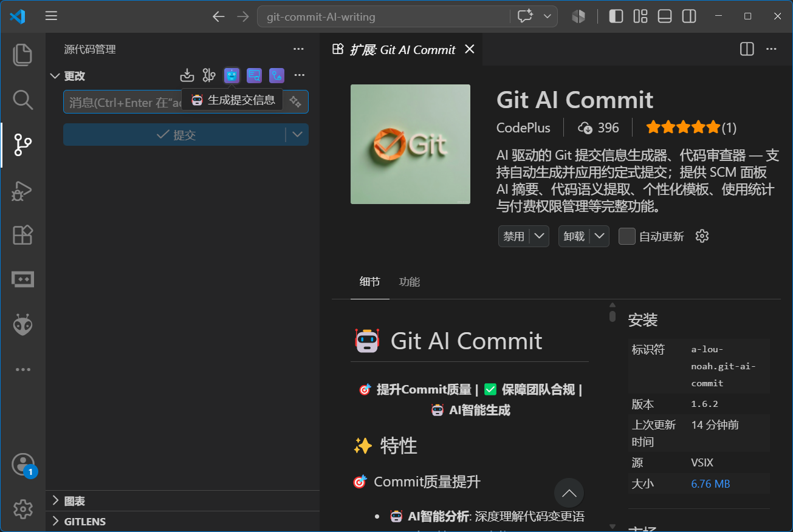Click the scroll-to-top arrow button

569,493
